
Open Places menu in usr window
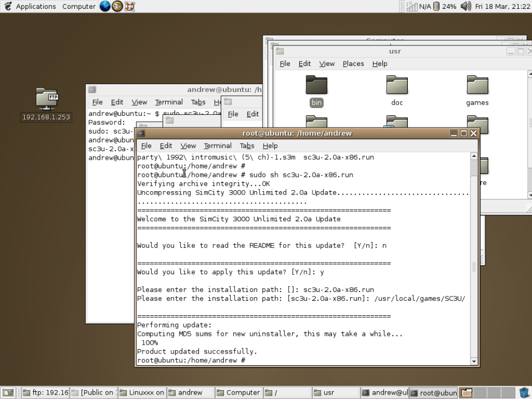(x=353, y=64)
